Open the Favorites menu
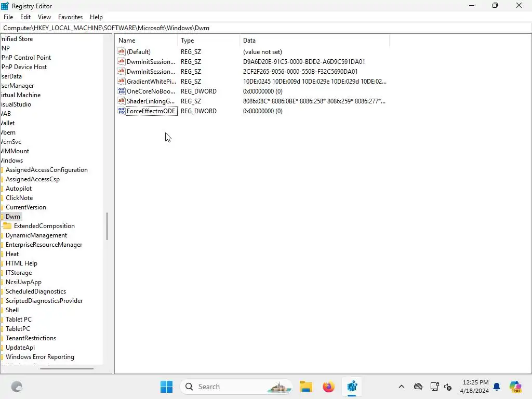 70,17
